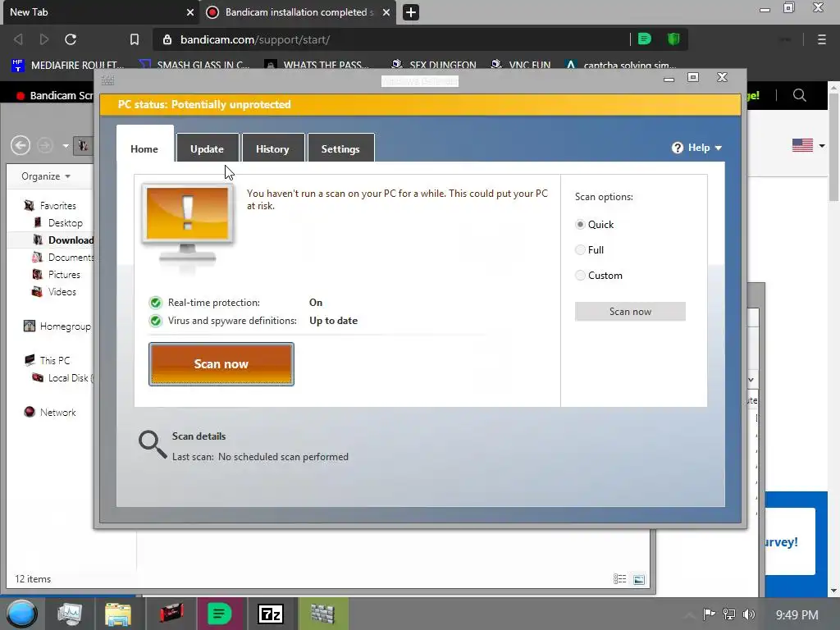Open the History tab in Defender
Screen dimensions: 840x630
point(272,148)
